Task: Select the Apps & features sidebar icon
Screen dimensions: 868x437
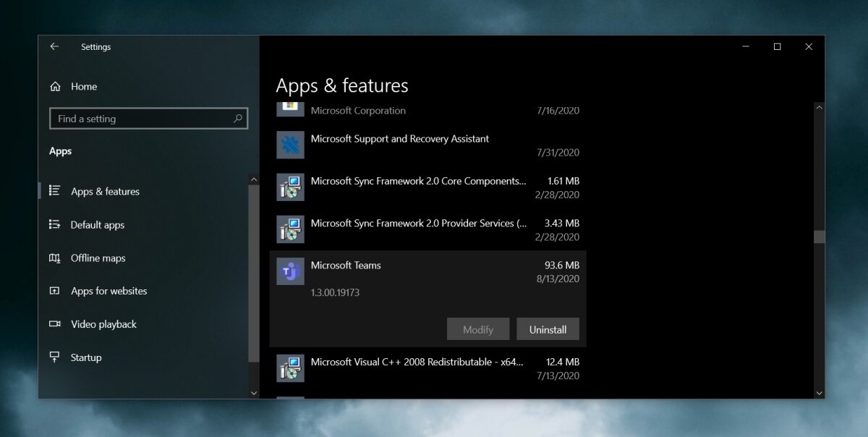Action: coord(54,191)
